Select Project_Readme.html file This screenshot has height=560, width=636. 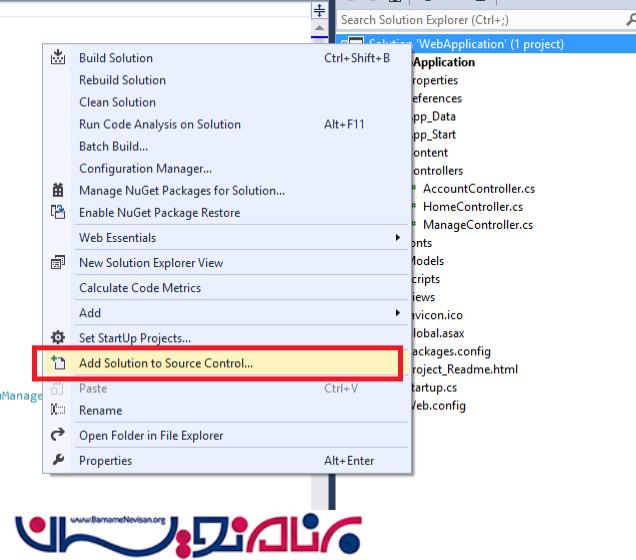tap(464, 369)
